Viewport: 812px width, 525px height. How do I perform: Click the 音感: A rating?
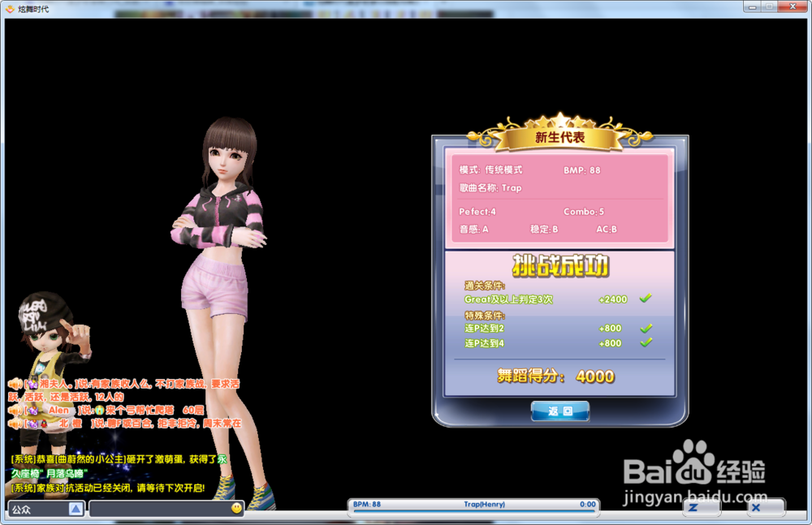click(x=474, y=230)
